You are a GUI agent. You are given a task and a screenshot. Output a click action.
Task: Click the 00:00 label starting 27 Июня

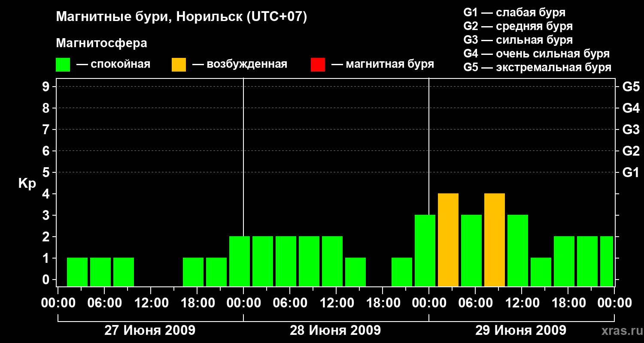58,303
